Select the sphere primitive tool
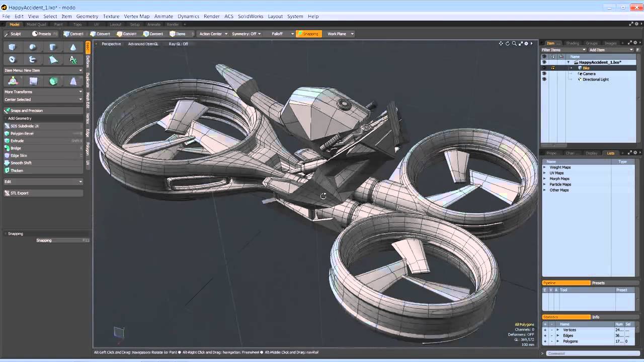Screen dimensions: 644x362 [x=33, y=47]
